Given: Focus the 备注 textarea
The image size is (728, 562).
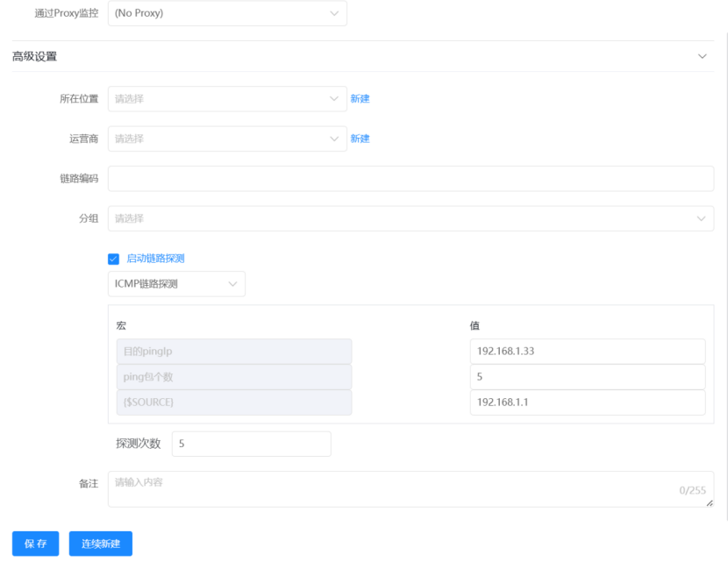Looking at the screenshot, I should click(410, 489).
